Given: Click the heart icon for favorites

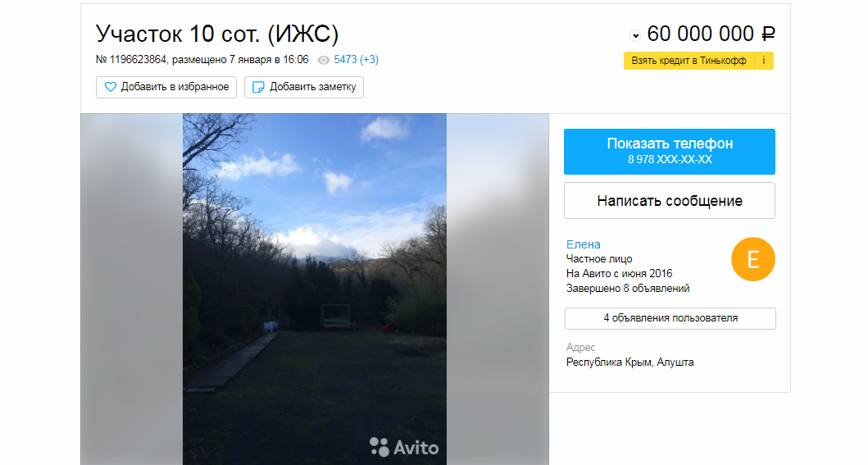Looking at the screenshot, I should [x=110, y=87].
